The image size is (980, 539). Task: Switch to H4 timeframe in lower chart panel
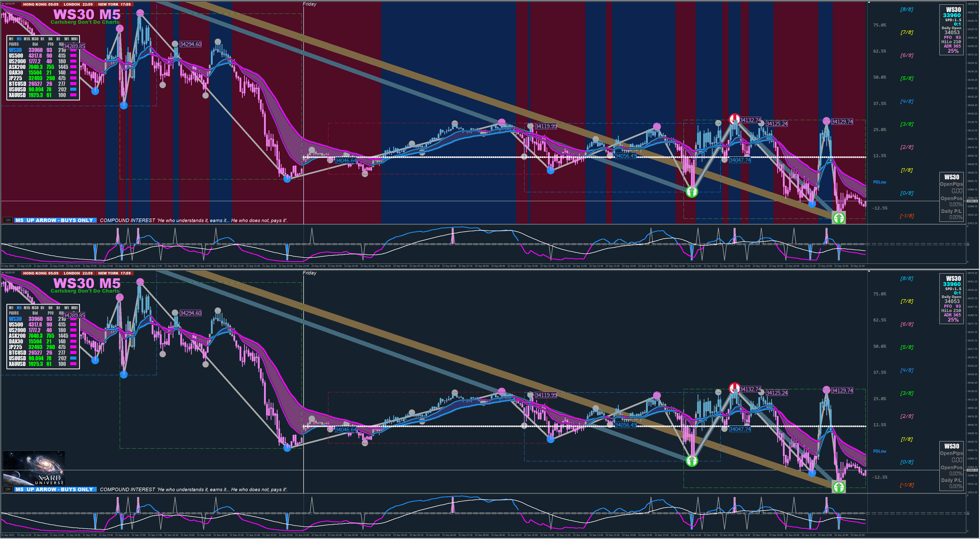(50, 307)
